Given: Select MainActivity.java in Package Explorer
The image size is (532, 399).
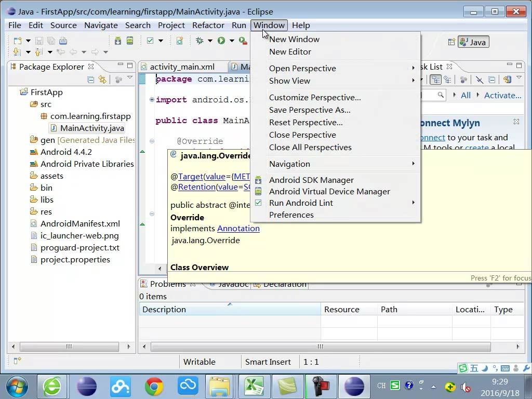Looking at the screenshot, I should click(92, 128).
